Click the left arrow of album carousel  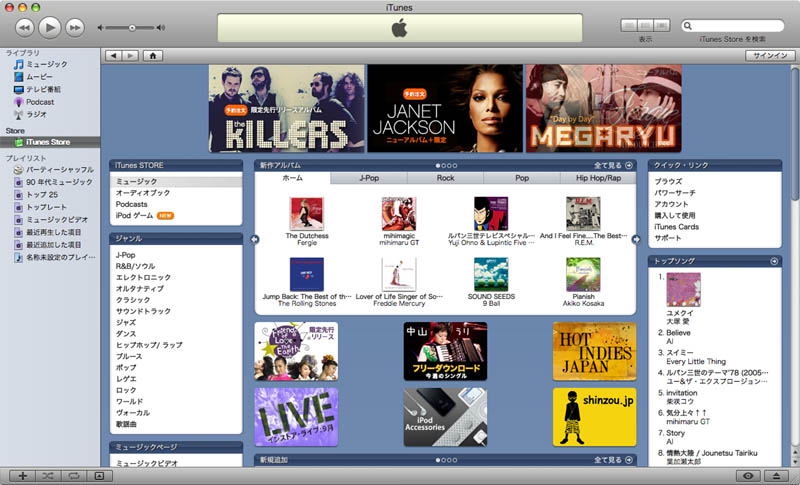pos(255,239)
